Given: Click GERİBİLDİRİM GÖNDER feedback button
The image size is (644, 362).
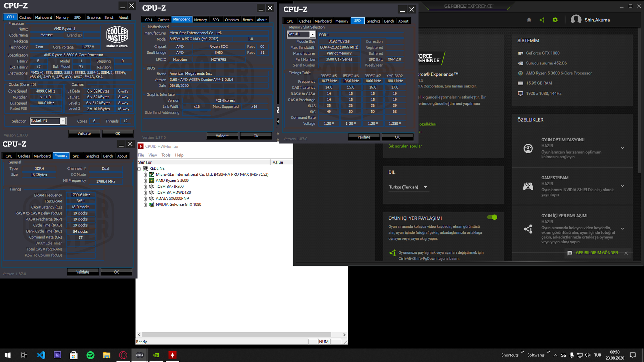Looking at the screenshot, I should (597, 253).
